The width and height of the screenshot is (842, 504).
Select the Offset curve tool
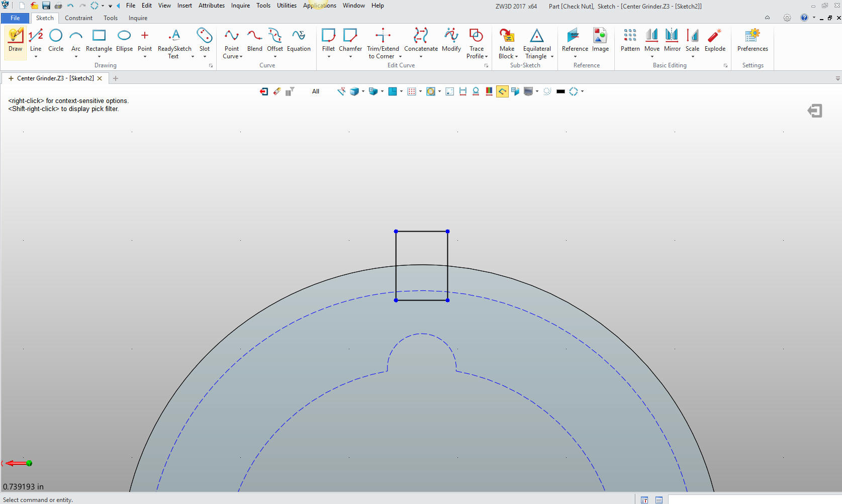coord(275,41)
